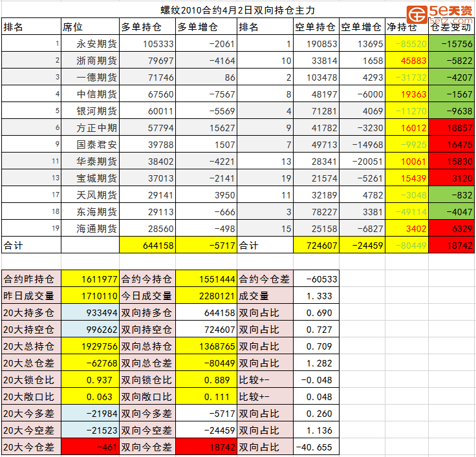Click the 5e天资 logo
This screenshot has width=476, height=457.
(x=440, y=14)
